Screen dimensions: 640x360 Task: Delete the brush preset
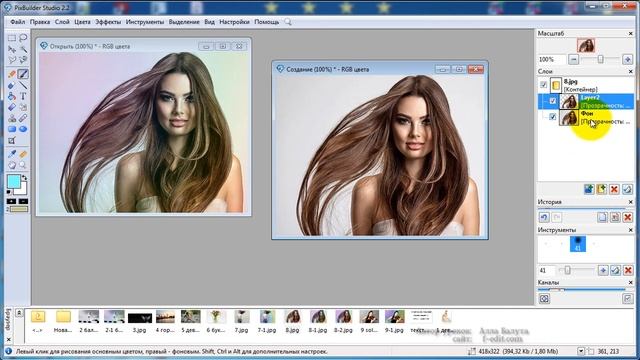(x=628, y=270)
